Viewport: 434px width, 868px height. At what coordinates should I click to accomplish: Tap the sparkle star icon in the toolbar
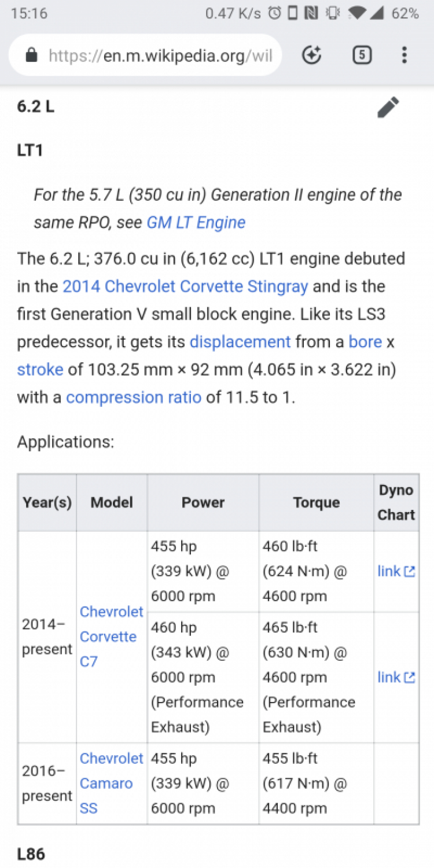(312, 55)
